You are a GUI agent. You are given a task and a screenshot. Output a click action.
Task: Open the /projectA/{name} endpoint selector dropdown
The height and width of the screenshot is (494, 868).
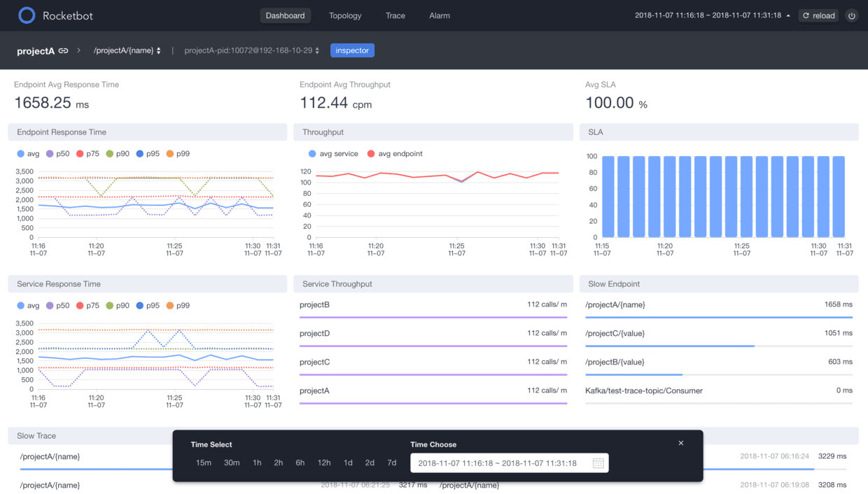127,50
